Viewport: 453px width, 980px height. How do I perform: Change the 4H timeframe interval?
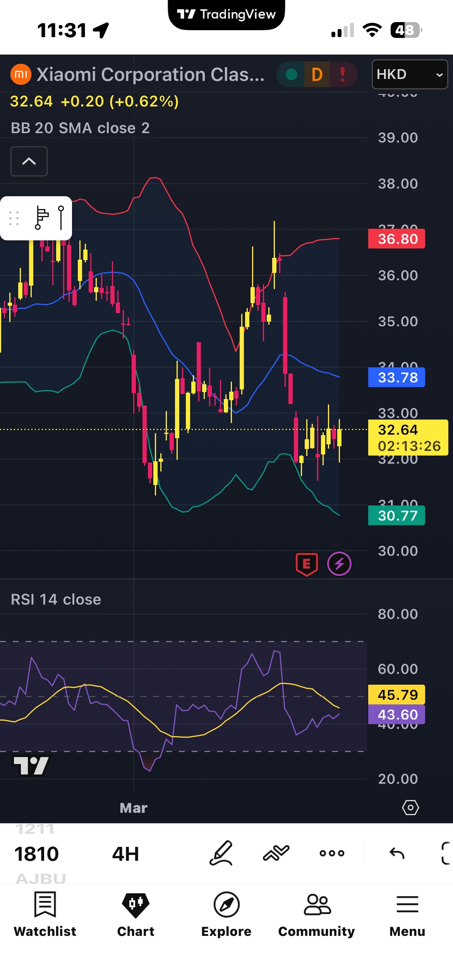tap(125, 854)
